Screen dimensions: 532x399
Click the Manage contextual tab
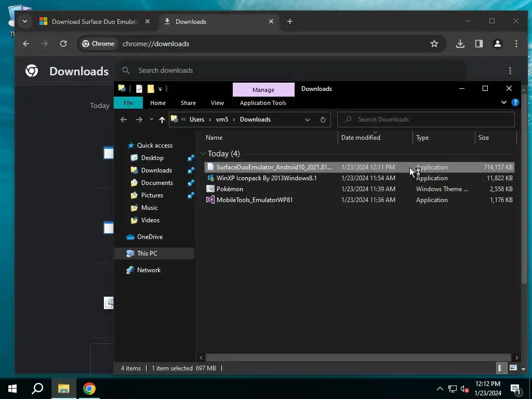[263, 89]
